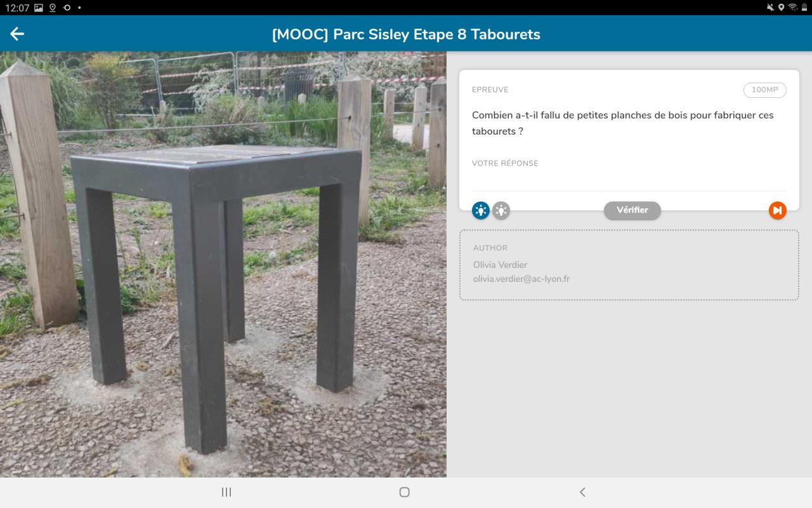The image size is (812, 508).
Task: Click the olivia.verdier@ac-lyon.fr email link
Action: (521, 279)
